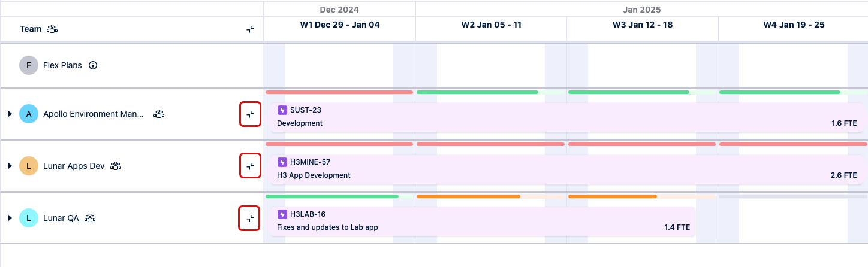Screen dimensions: 868x267
Task: Click the green capacity bar for Apollo W3
Action: pos(628,92)
